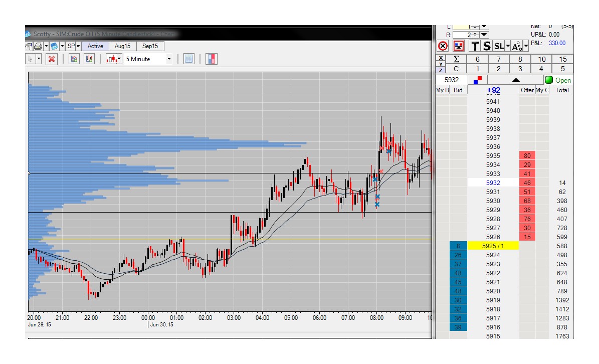Click the C clear quantity button

(x=456, y=69)
